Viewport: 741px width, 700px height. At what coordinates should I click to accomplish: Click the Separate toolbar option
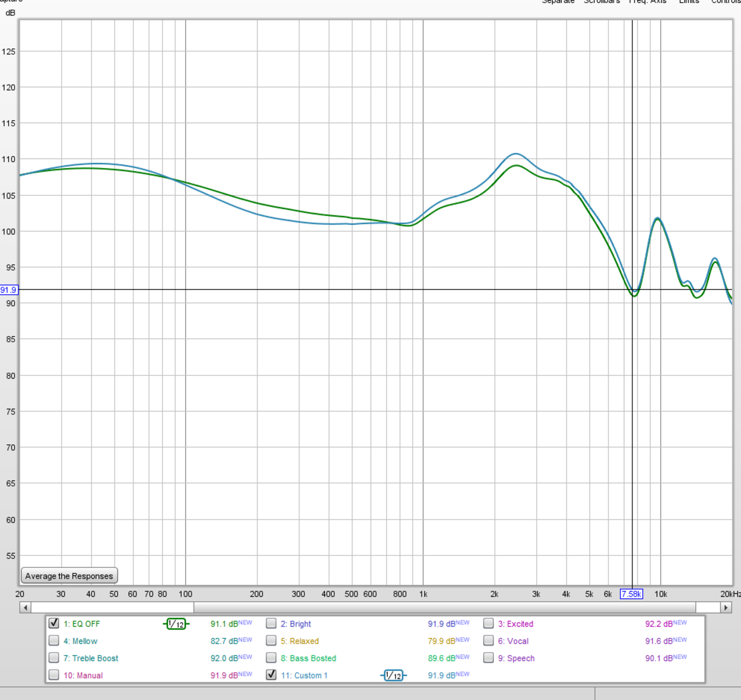click(x=558, y=2)
